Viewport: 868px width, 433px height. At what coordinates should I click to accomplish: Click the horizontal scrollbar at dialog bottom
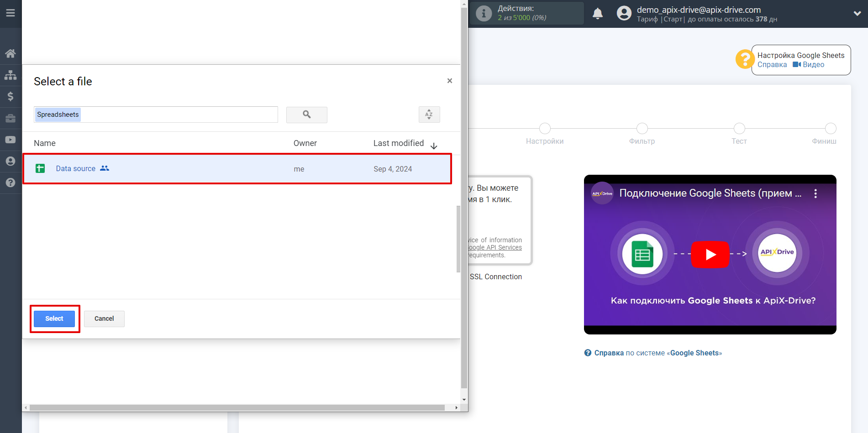(237, 407)
